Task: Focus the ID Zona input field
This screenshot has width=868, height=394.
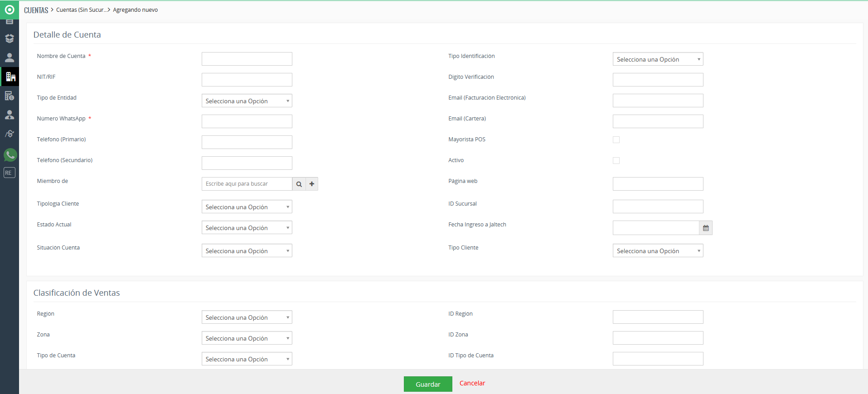Action: coord(658,338)
